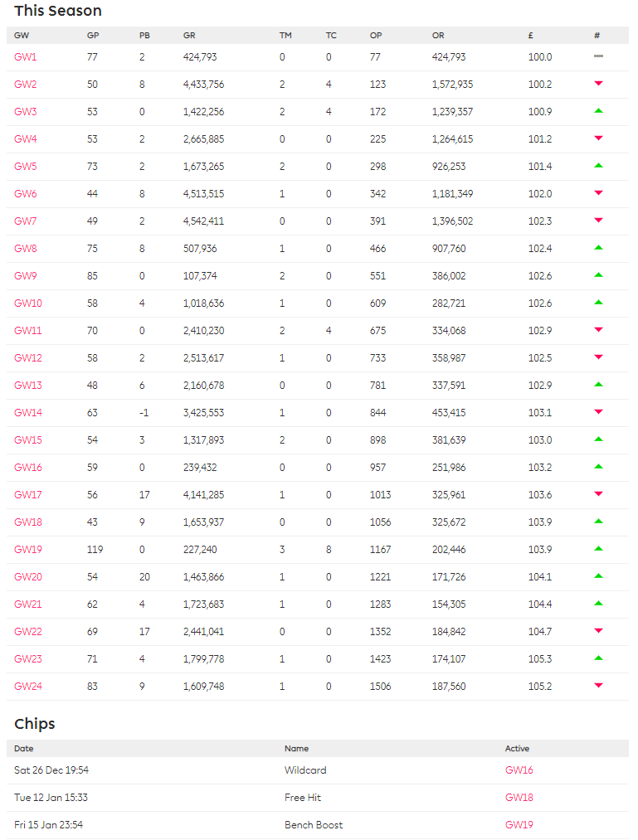Click the £ column header
The width and height of the screenshot is (638, 840).
point(529,35)
